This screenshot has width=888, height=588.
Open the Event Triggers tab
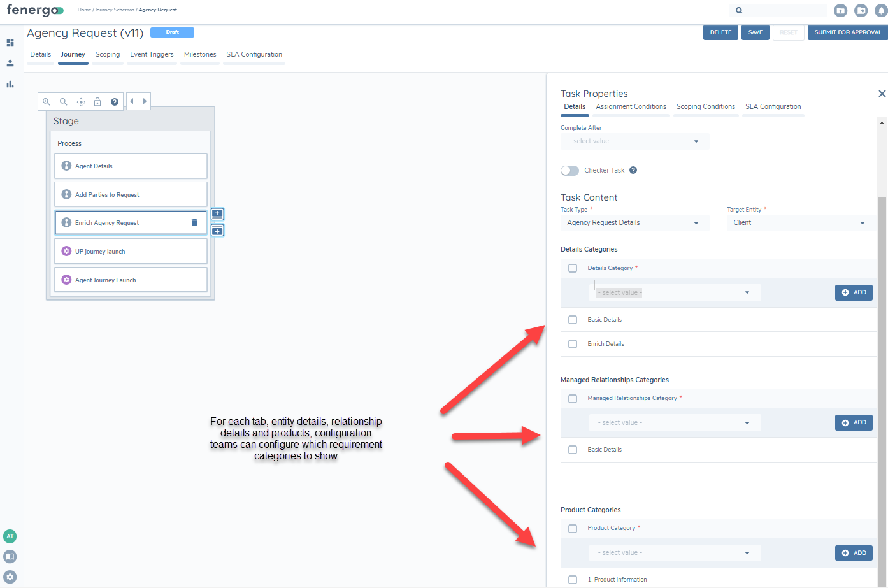[x=152, y=54]
